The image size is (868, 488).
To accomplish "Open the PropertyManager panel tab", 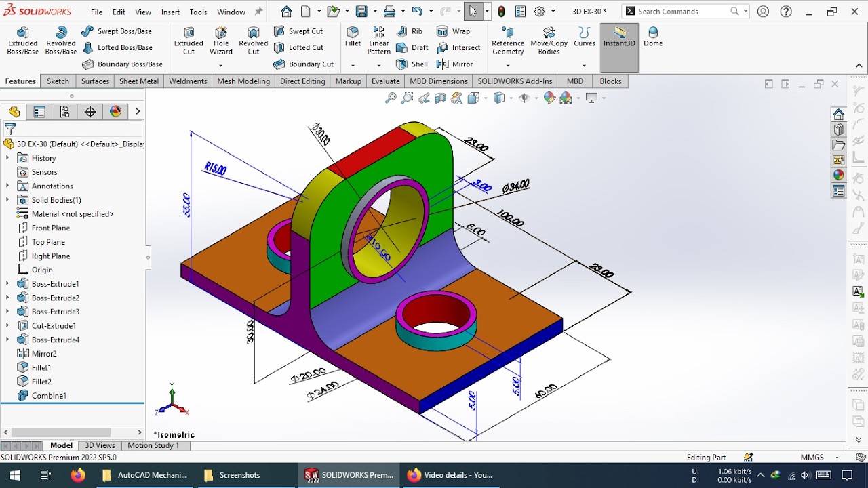I will pyautogui.click(x=39, y=112).
